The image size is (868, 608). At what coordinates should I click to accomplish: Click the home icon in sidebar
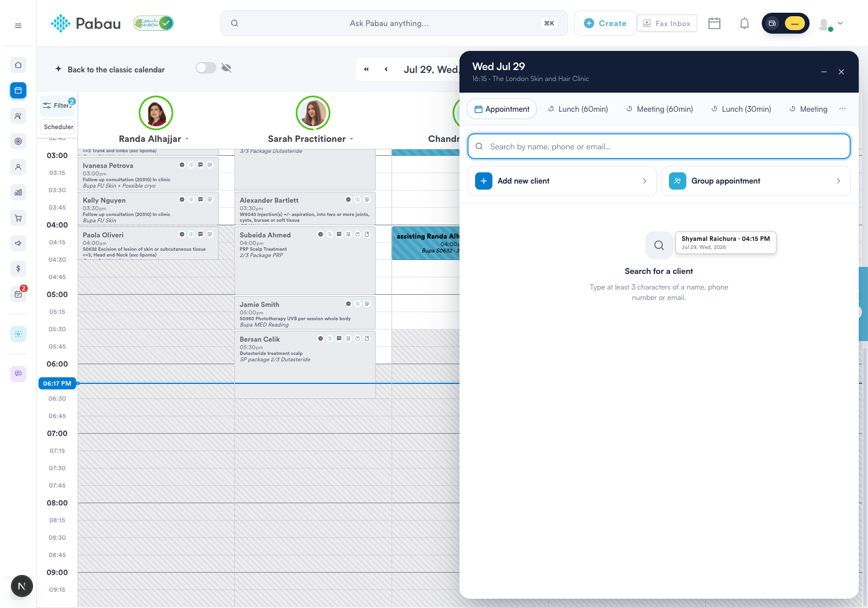click(x=18, y=65)
